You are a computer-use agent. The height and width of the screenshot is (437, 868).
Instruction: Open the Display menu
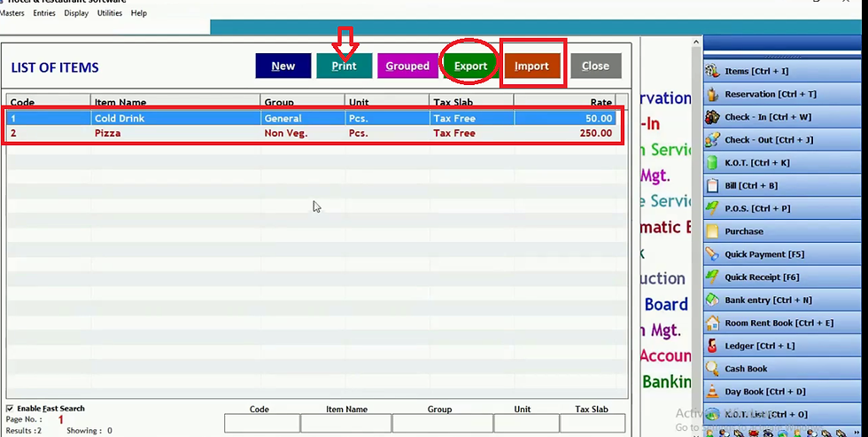[x=76, y=12]
